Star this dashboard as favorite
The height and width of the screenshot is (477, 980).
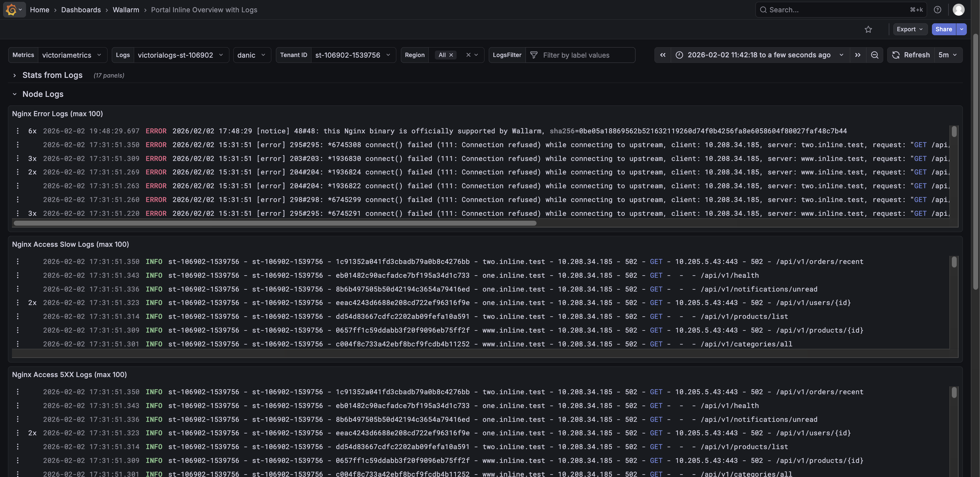[868, 29]
